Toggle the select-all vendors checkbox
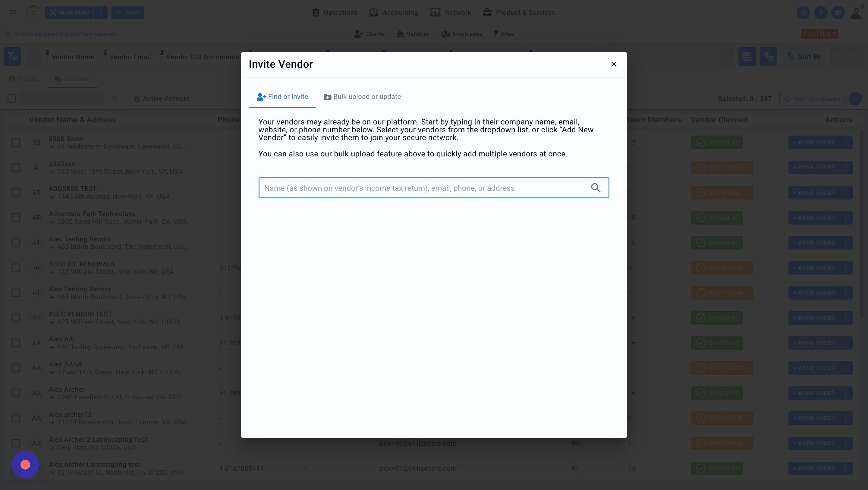The height and width of the screenshot is (490, 868). (12, 99)
